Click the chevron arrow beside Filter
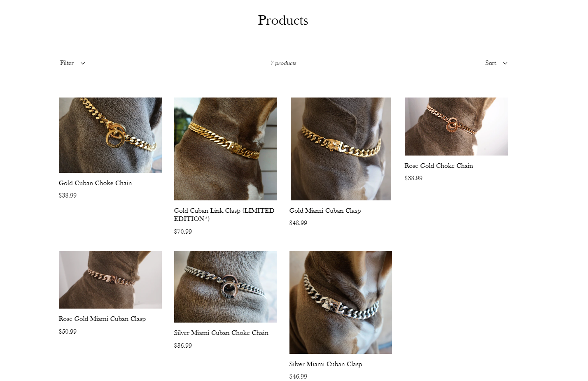 tap(83, 63)
